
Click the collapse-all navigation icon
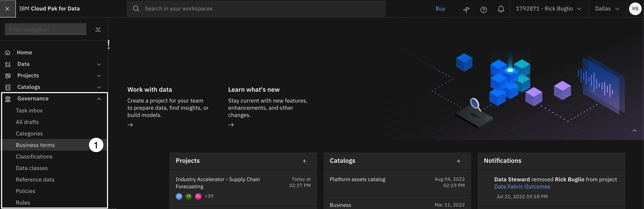[98, 29]
